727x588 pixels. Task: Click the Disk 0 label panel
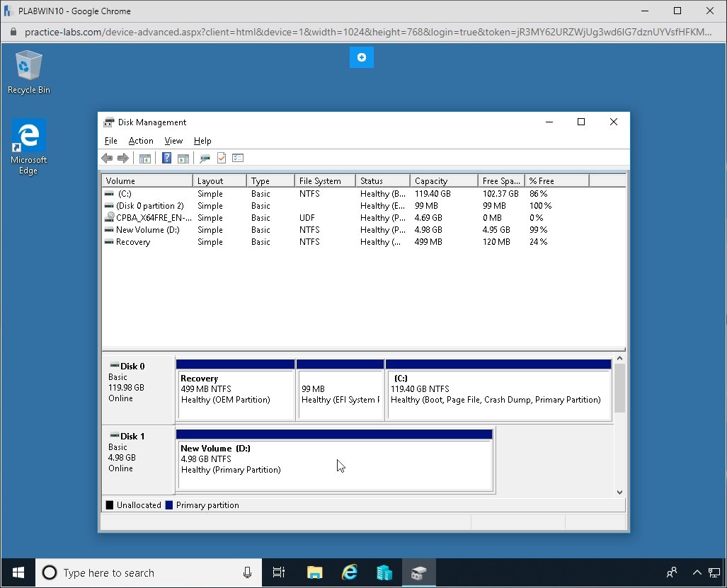pos(138,390)
